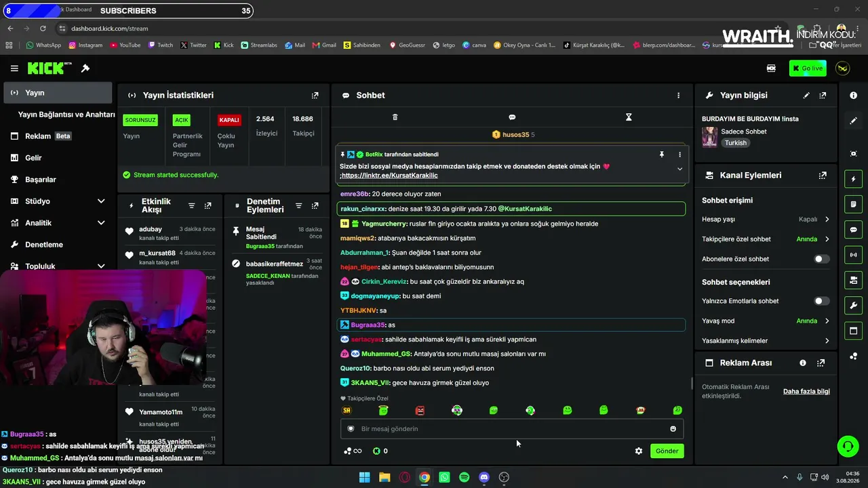Go to Gelir sidebar item

[58, 158]
